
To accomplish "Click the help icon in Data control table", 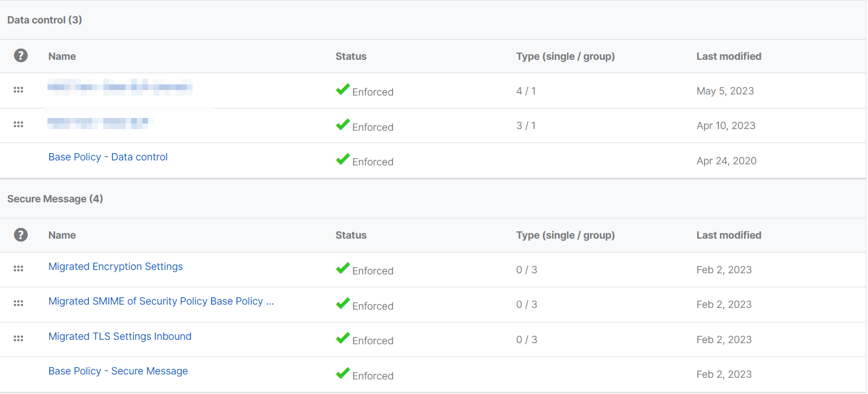I will (x=21, y=55).
